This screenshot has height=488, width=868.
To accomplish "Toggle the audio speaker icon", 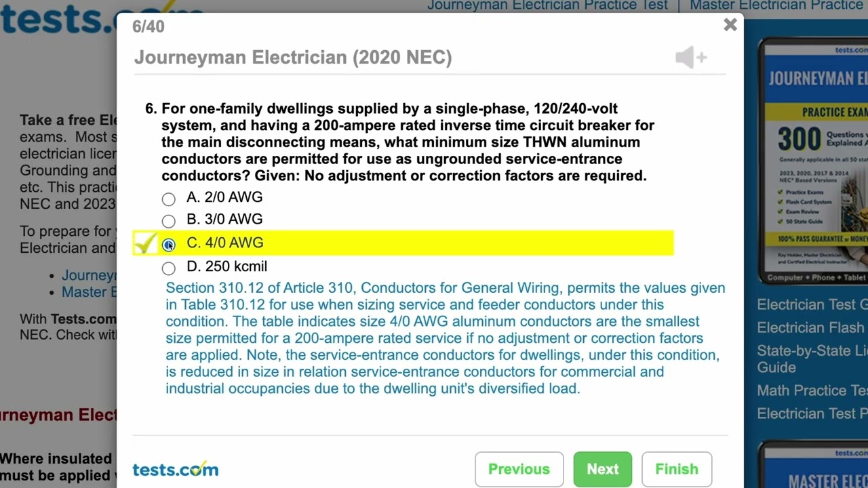I will pos(690,58).
